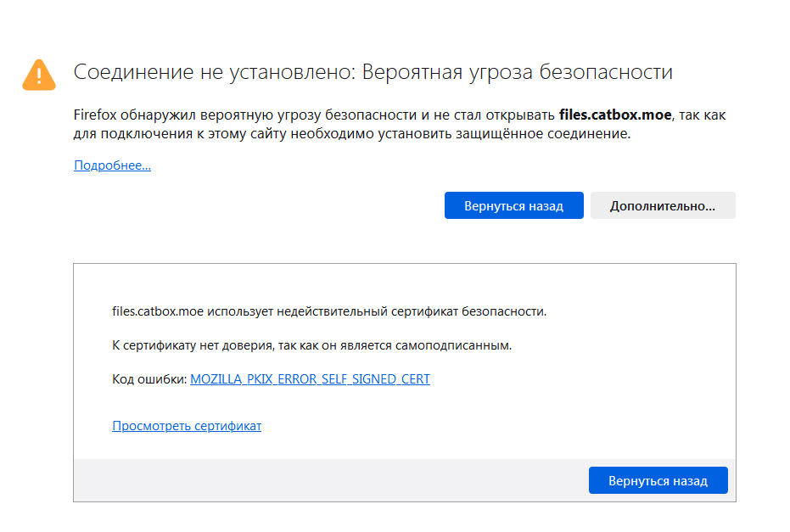
Task: Click files.catbox.moe at start of panel message
Action: pyautogui.click(x=158, y=311)
